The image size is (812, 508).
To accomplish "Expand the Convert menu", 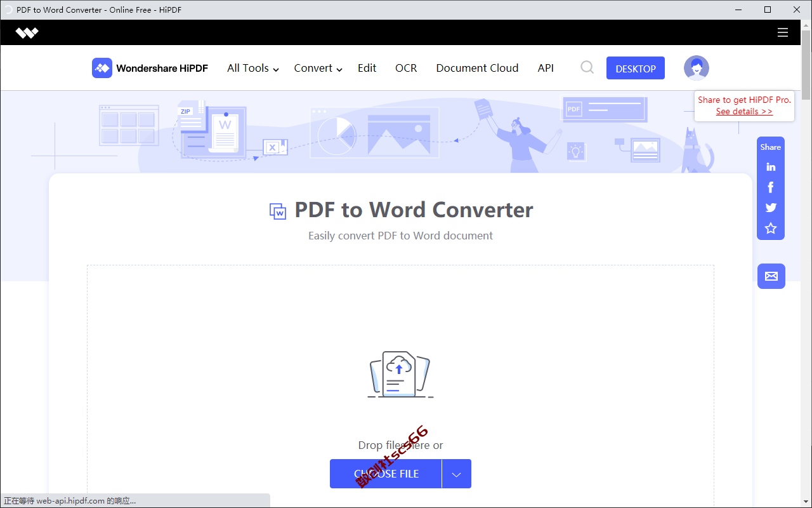I will [x=318, y=68].
